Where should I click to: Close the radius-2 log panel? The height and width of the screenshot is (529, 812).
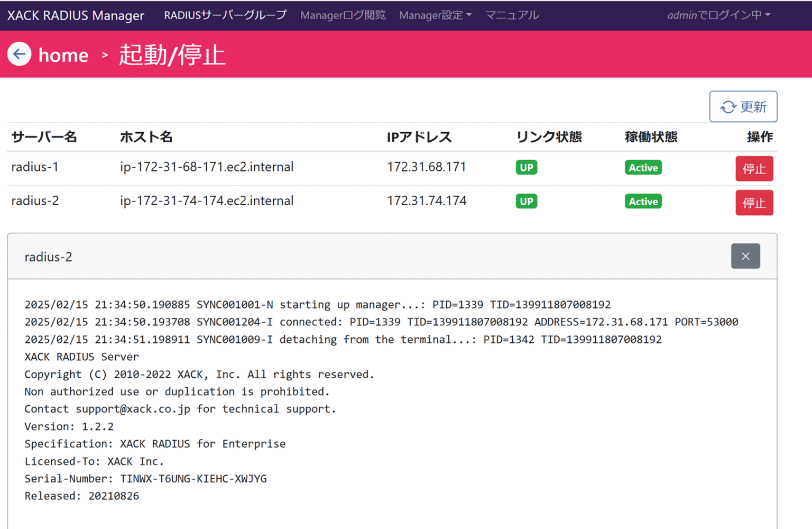point(745,256)
